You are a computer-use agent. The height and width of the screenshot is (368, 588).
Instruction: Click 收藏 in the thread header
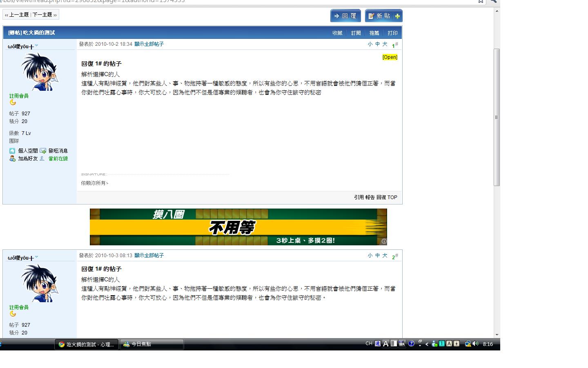point(337,33)
